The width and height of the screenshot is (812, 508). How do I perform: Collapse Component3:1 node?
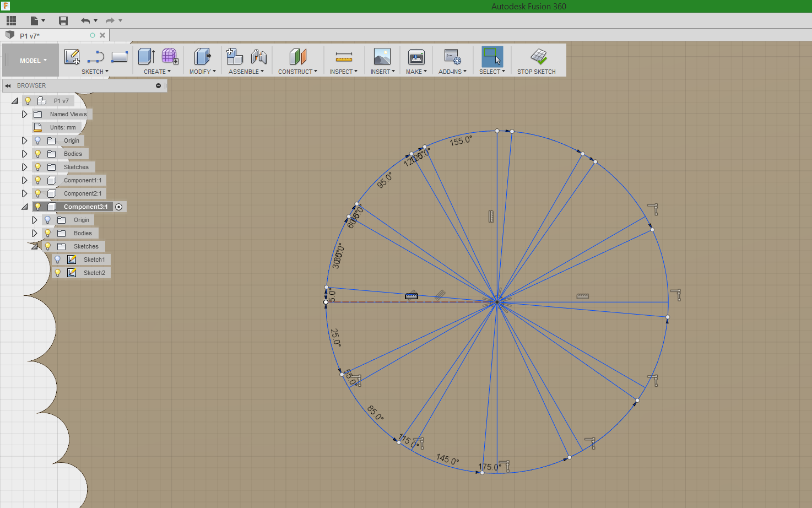(24, 207)
